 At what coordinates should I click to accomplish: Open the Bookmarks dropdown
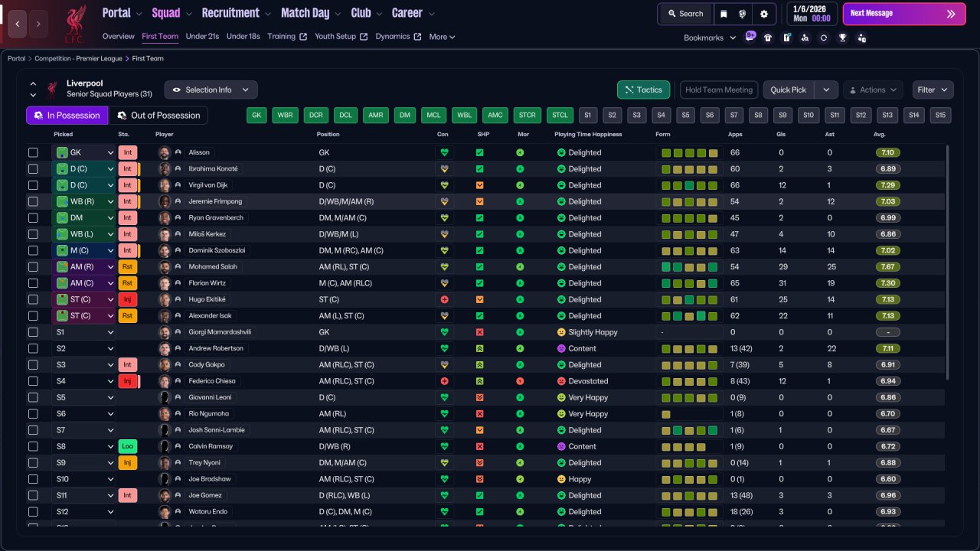[x=710, y=37]
